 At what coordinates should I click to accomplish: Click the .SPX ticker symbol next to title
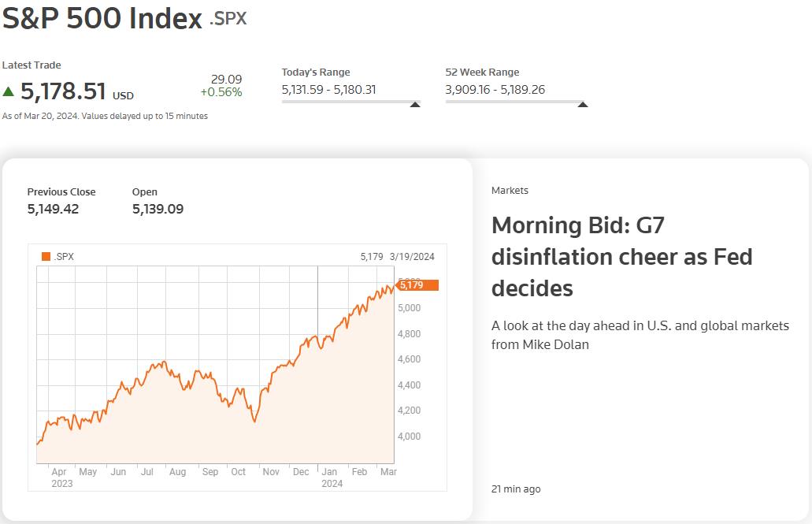228,19
